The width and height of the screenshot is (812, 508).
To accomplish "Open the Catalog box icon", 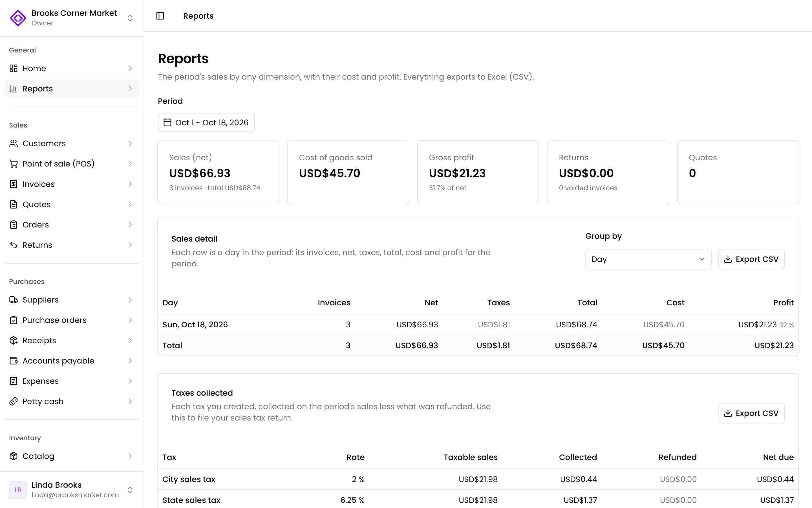I will 14,456.
